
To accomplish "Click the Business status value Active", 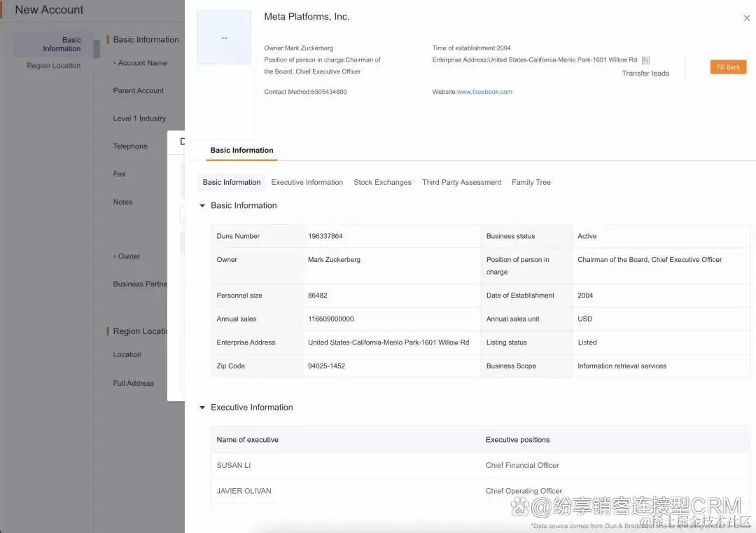I will click(x=587, y=236).
